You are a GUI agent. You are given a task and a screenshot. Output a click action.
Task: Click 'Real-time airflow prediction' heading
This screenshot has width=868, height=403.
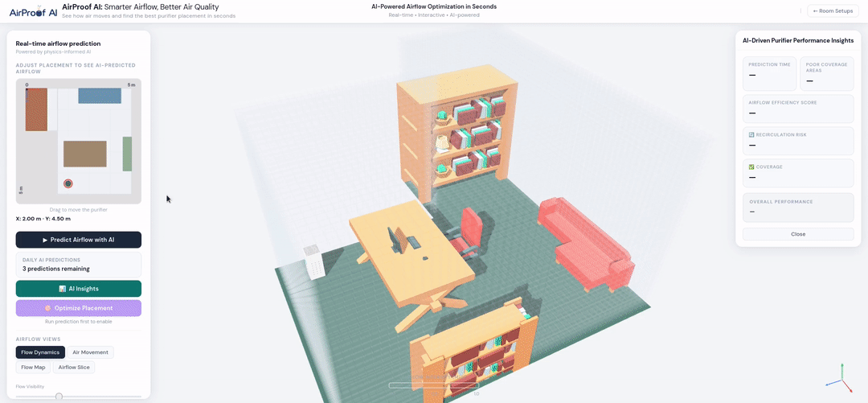coord(58,43)
